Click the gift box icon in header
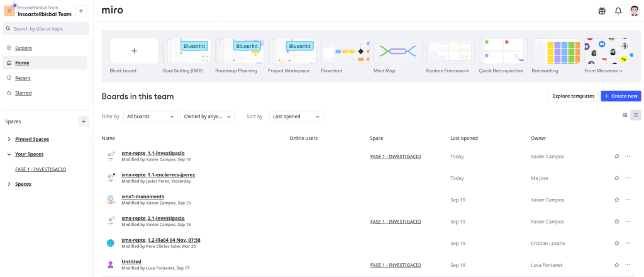The width and height of the screenshot is (644, 277). (601, 11)
